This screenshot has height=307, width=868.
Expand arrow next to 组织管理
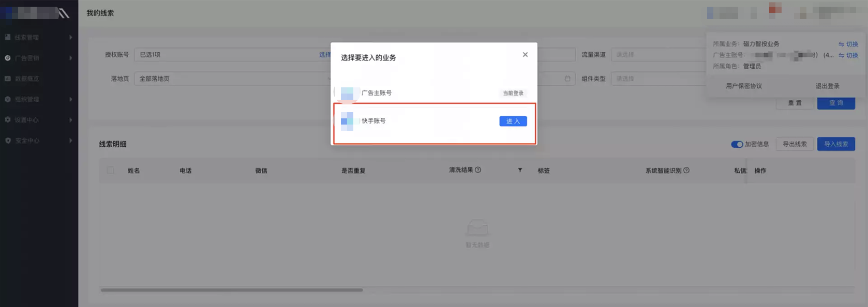pos(71,99)
